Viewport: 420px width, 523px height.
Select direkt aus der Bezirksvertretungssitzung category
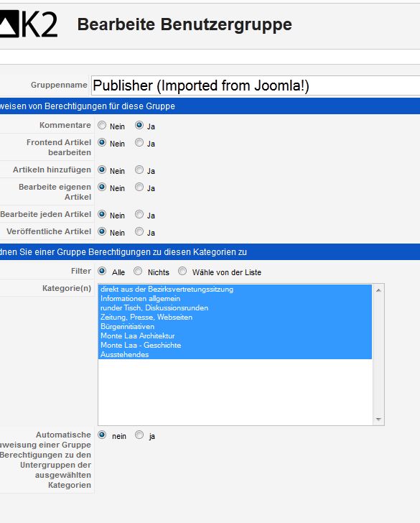(x=235, y=290)
